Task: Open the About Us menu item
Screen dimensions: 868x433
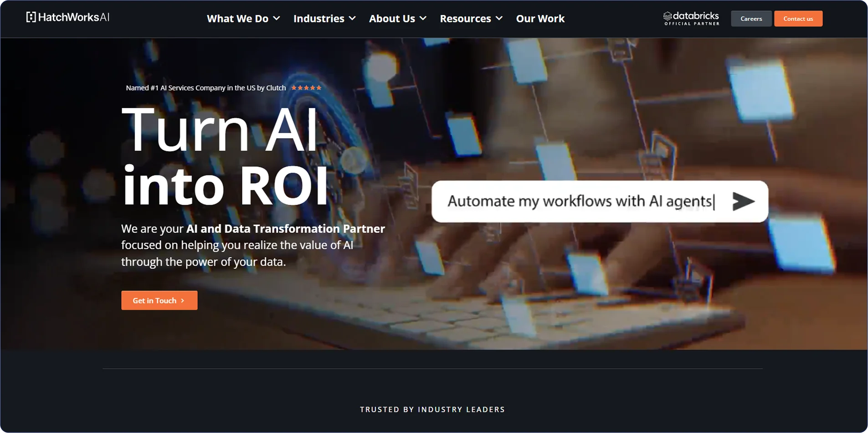Action: click(x=392, y=19)
